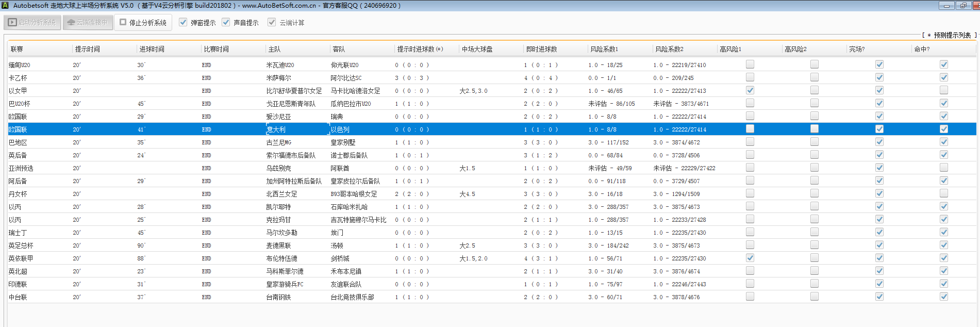This screenshot has height=327, width=980.
Task: Uncheck 完场? for the 米萨梅尔 row
Action: pos(879,77)
